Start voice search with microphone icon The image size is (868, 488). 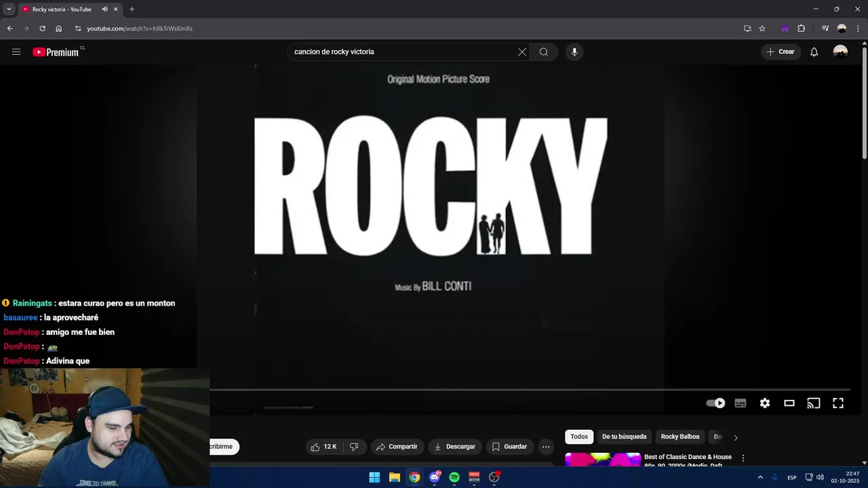574,52
